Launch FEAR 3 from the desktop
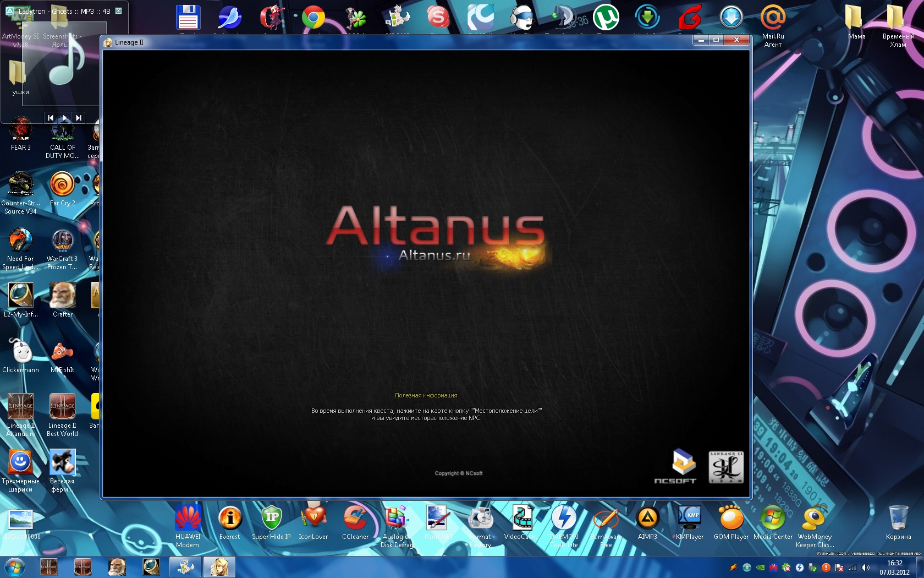The height and width of the screenshot is (578, 924). tap(21, 134)
